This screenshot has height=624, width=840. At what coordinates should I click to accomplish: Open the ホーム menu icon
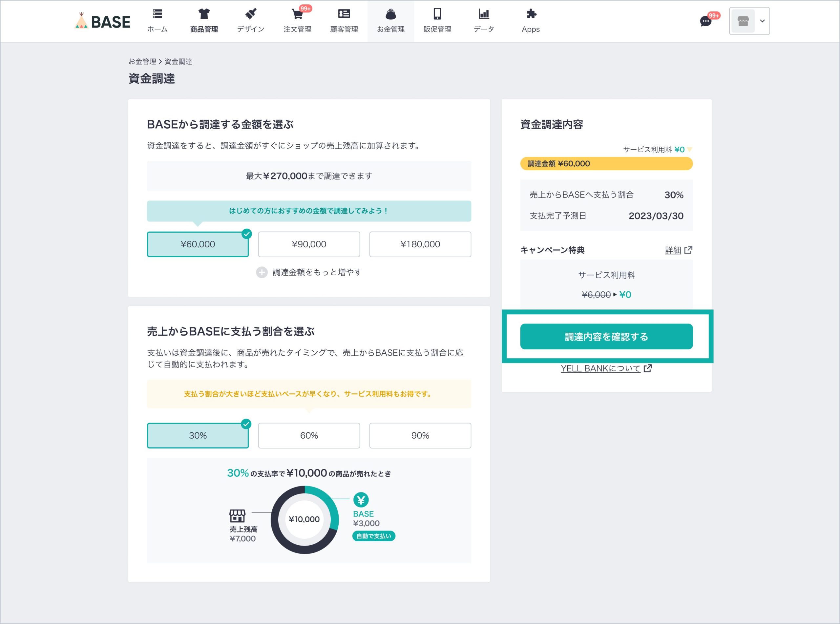tap(157, 14)
